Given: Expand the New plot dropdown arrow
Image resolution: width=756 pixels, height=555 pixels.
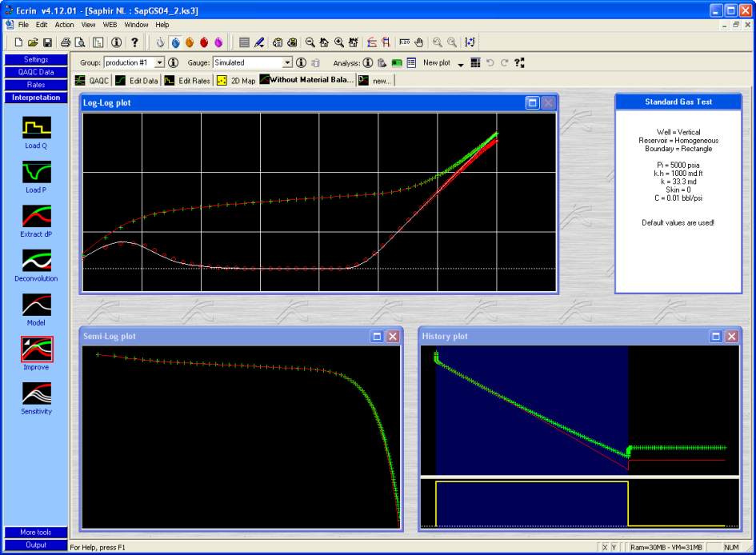Looking at the screenshot, I should [x=461, y=63].
